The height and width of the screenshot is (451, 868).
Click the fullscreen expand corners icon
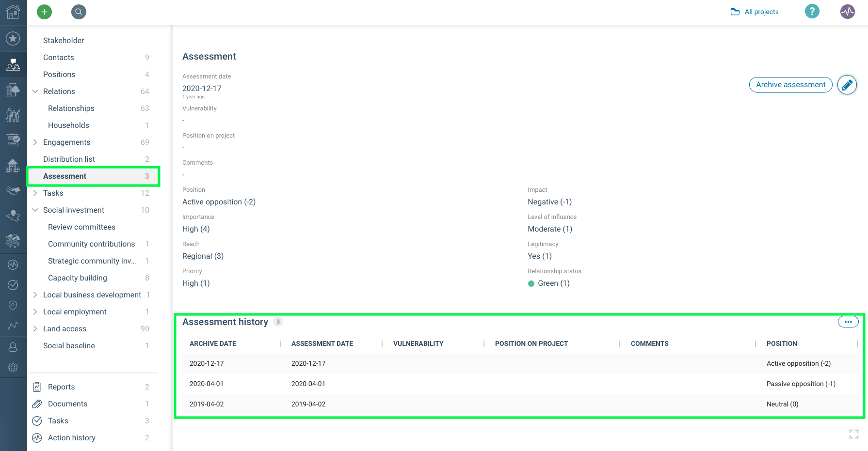click(x=854, y=434)
